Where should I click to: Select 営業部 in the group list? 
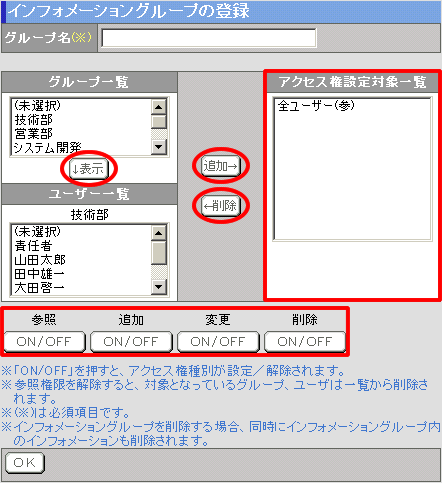pos(33,134)
